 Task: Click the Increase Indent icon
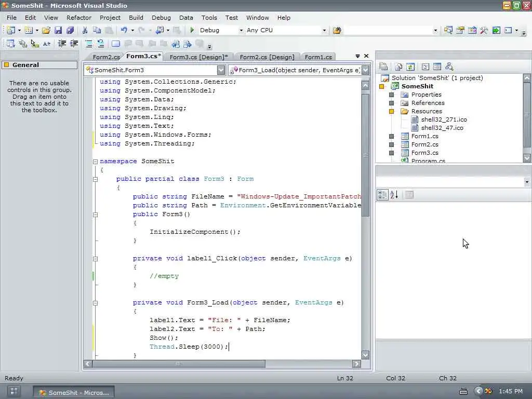(x=74, y=44)
